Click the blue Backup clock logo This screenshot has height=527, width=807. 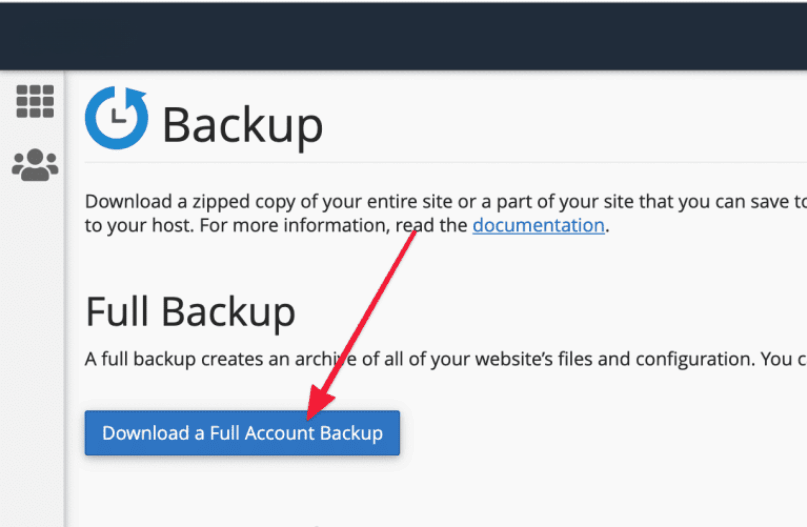point(116,119)
